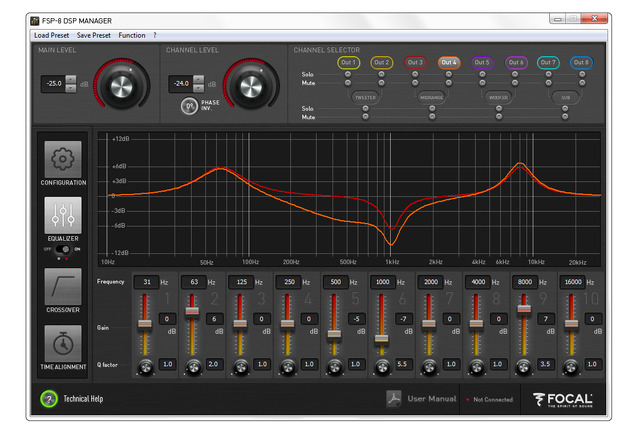The width and height of the screenshot is (640, 426).
Task: Select the Out 2 channel button
Action: click(382, 62)
